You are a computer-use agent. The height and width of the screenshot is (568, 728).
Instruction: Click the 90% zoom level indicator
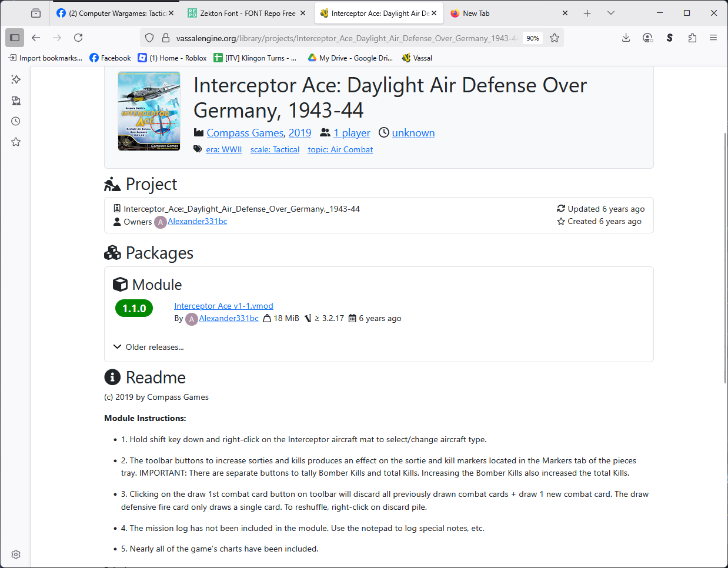tap(532, 38)
